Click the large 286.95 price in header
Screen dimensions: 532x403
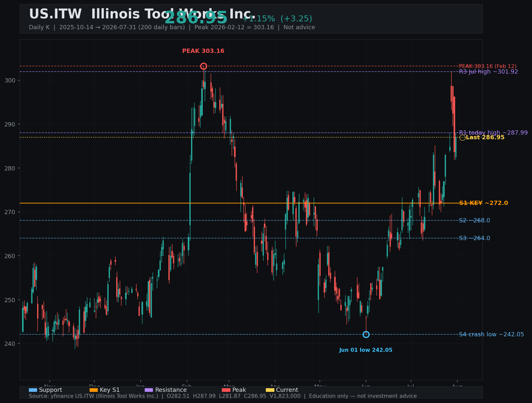(x=196, y=18)
